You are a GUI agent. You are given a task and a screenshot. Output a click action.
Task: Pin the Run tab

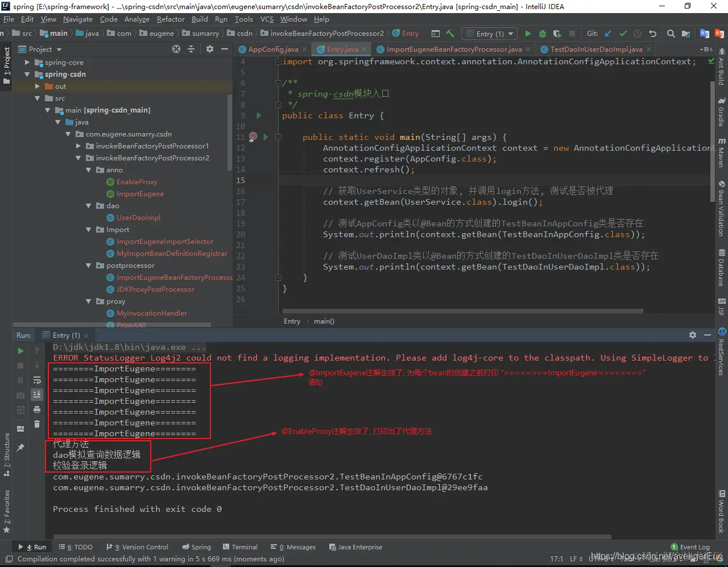pos(20,448)
